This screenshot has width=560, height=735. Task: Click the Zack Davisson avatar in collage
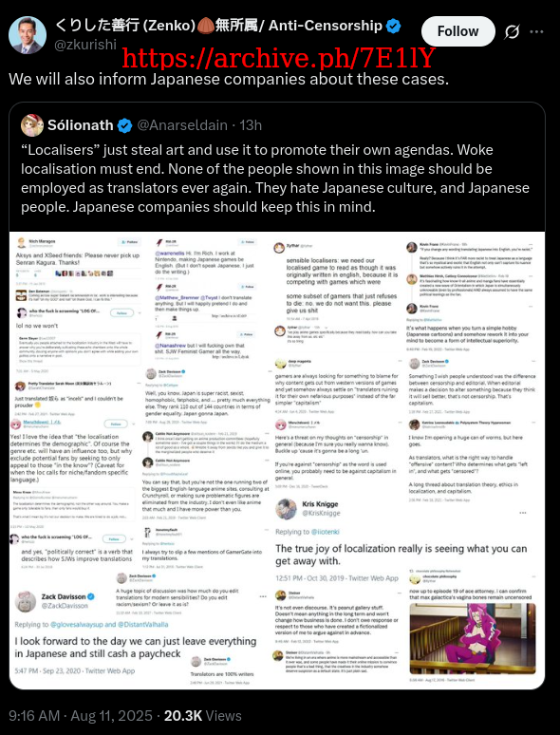point(26,601)
